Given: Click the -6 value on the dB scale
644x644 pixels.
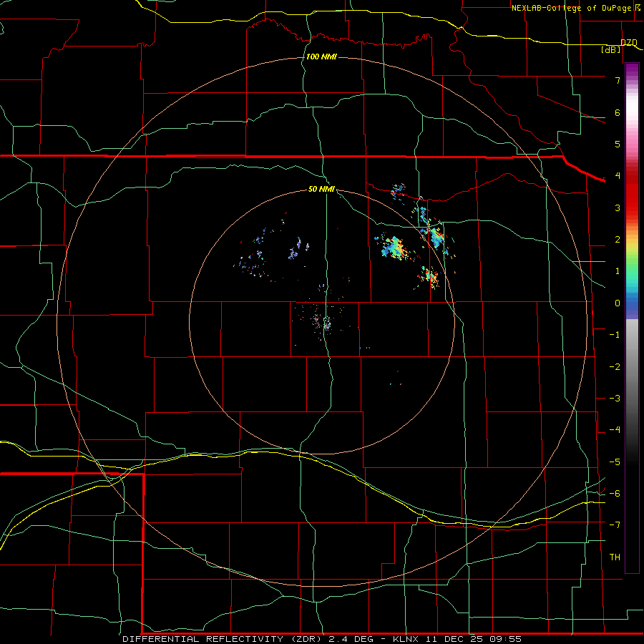Looking at the screenshot, I should point(615,494).
